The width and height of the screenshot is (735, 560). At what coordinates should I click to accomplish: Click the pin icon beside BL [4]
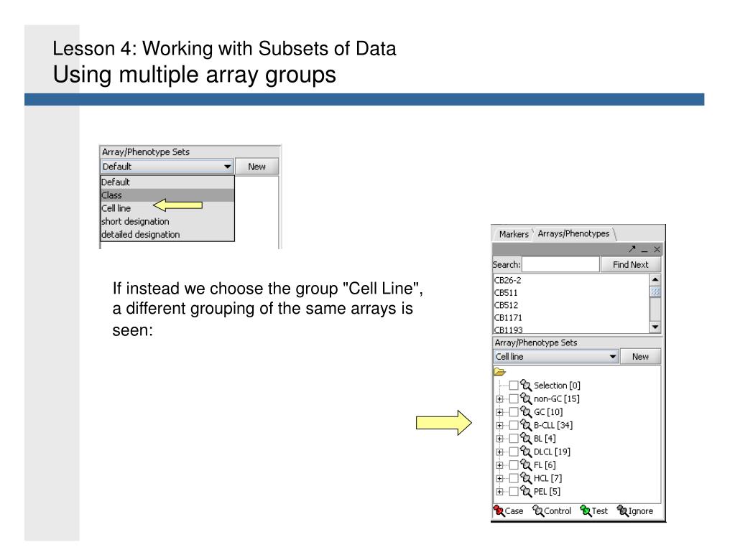(x=526, y=438)
